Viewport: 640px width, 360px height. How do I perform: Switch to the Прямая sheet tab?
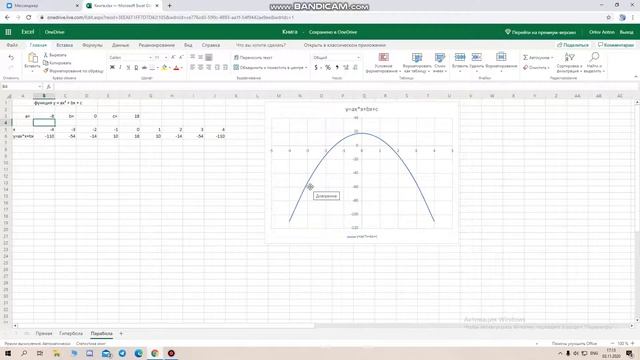(x=44, y=333)
